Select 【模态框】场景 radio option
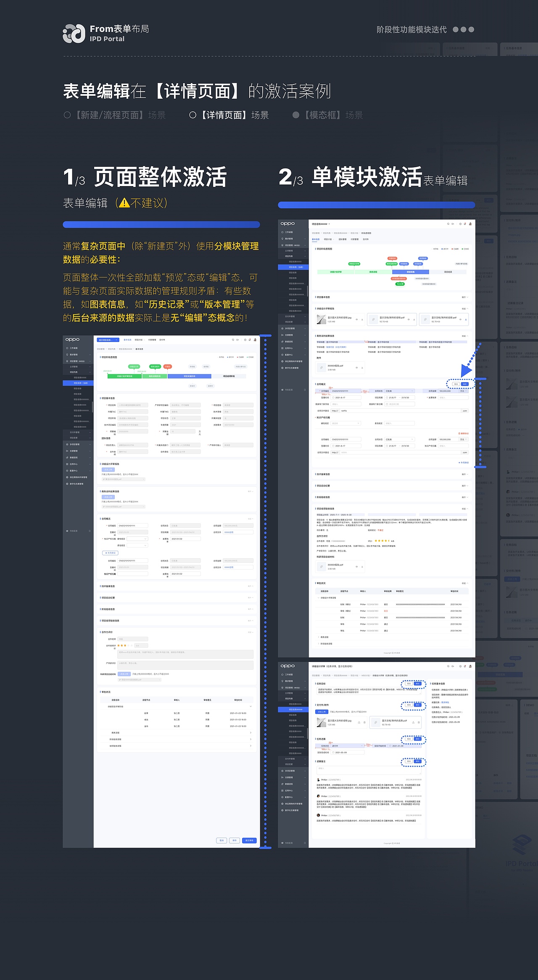The width and height of the screenshot is (538, 980). [296, 115]
